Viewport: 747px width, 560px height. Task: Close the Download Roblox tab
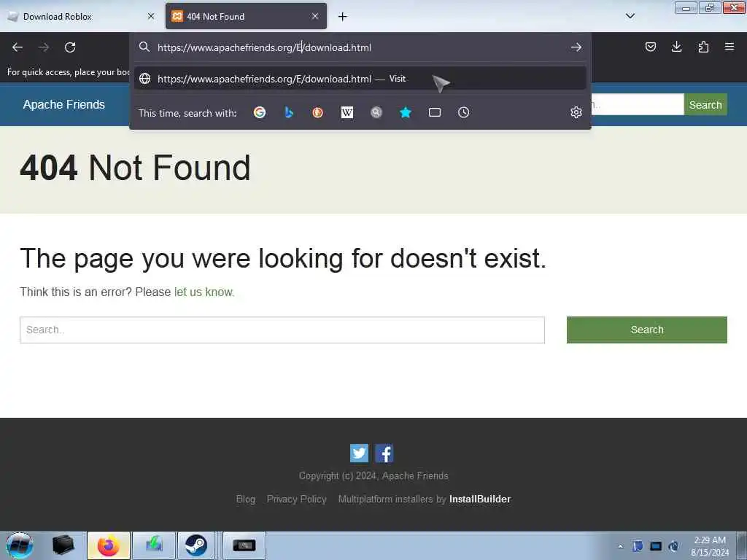pyautogui.click(x=151, y=16)
